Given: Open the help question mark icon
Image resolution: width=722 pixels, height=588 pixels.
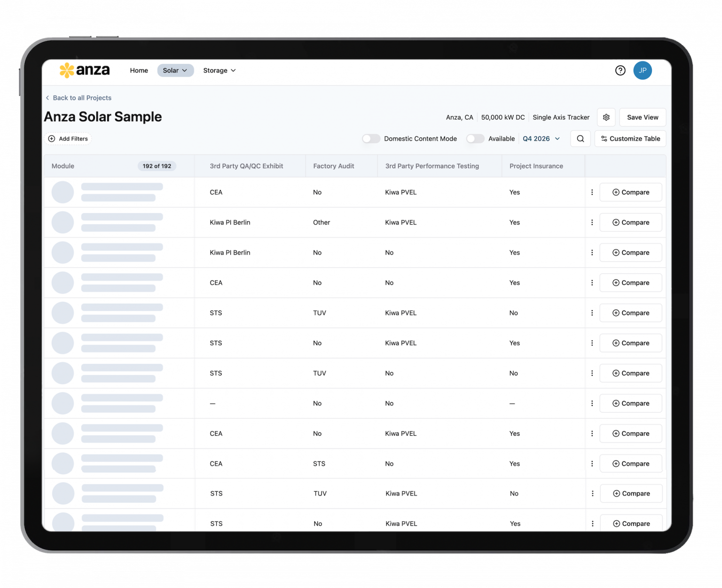Looking at the screenshot, I should point(620,70).
